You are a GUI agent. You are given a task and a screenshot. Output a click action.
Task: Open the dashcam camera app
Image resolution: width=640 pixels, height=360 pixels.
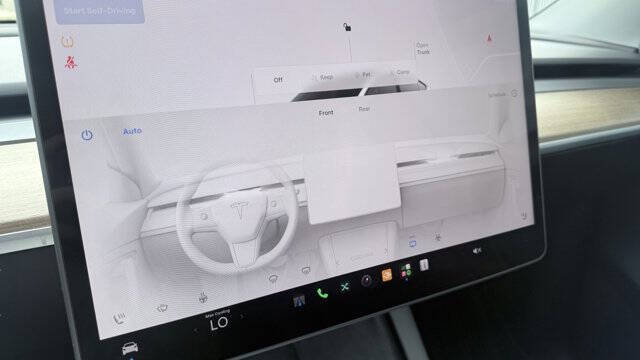367,281
